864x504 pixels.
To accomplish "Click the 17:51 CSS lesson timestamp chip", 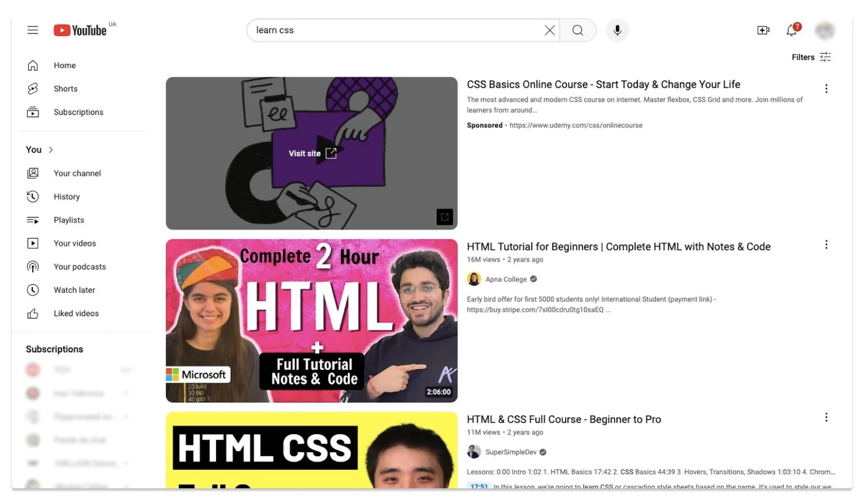I will click(x=479, y=487).
